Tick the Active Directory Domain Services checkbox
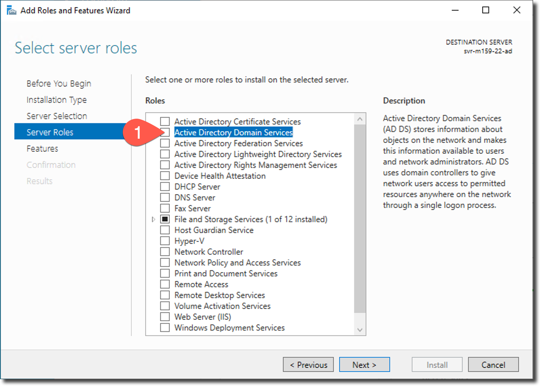The image size is (540, 392). click(165, 132)
